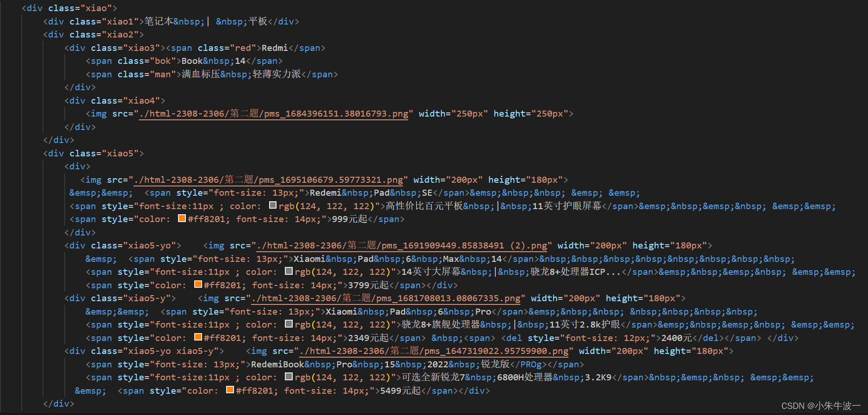Click the closing </PROg> tag
The height and width of the screenshot is (415, 868).
pyautogui.click(x=529, y=365)
